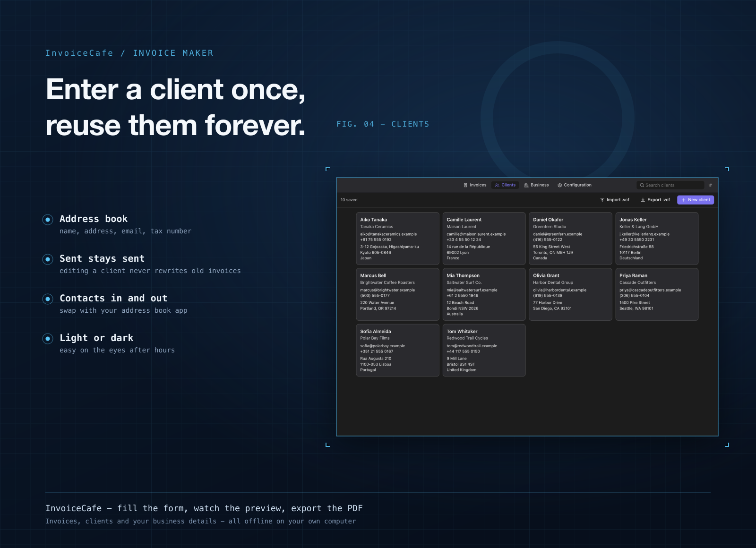Image resolution: width=756 pixels, height=548 pixels.
Task: Focus the Search clients field
Action: point(670,185)
